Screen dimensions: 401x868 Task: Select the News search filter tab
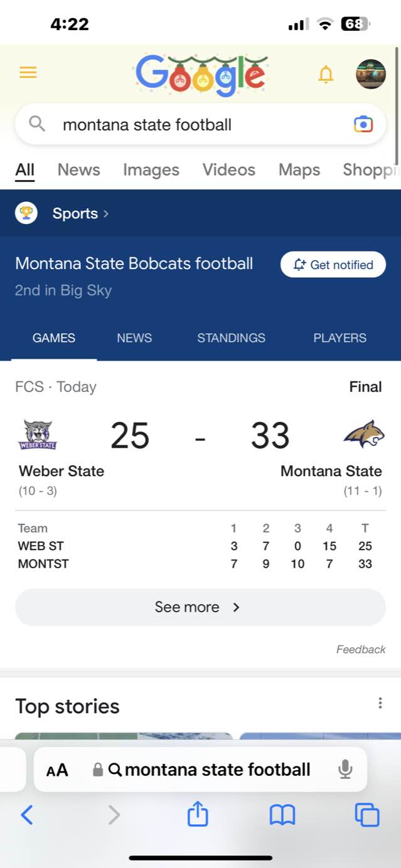click(x=78, y=170)
